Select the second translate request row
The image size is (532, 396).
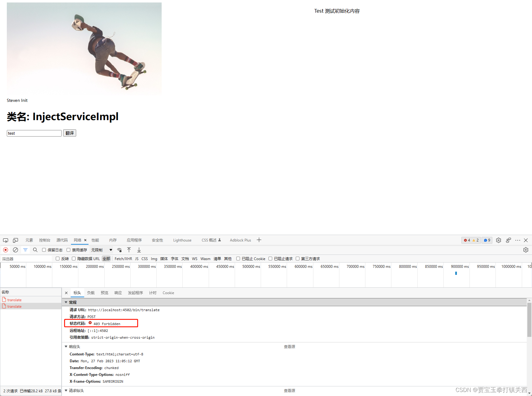(x=31, y=306)
